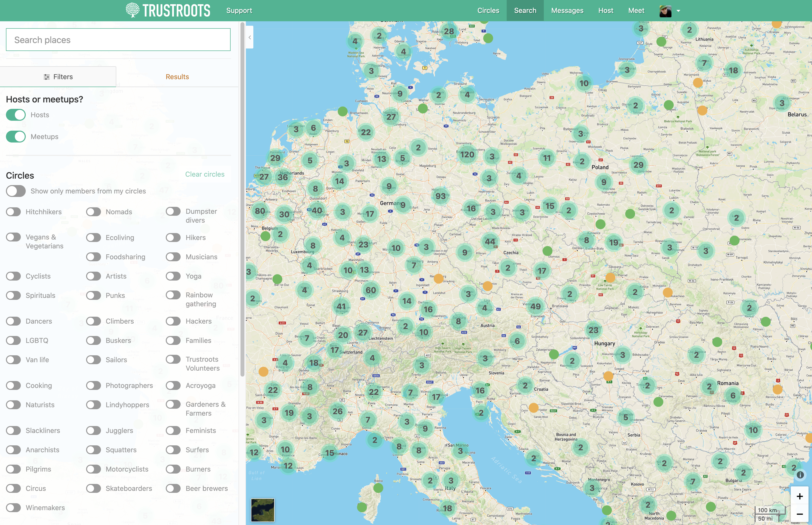812x525 pixels.
Task: Enable the Hitchhikers circle toggle
Action: (x=13, y=212)
